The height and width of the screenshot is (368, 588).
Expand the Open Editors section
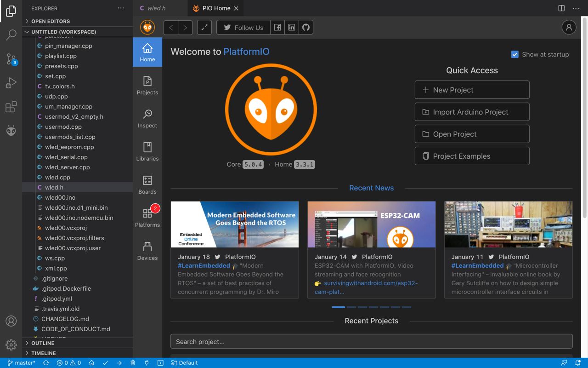pos(78,21)
